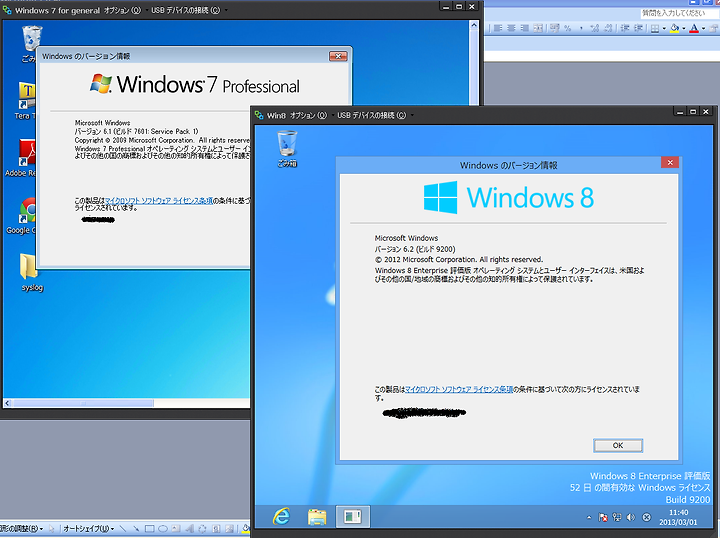This screenshot has height=538, width=720.
Task: Align text right in Office toolbar
Action: 525,28
